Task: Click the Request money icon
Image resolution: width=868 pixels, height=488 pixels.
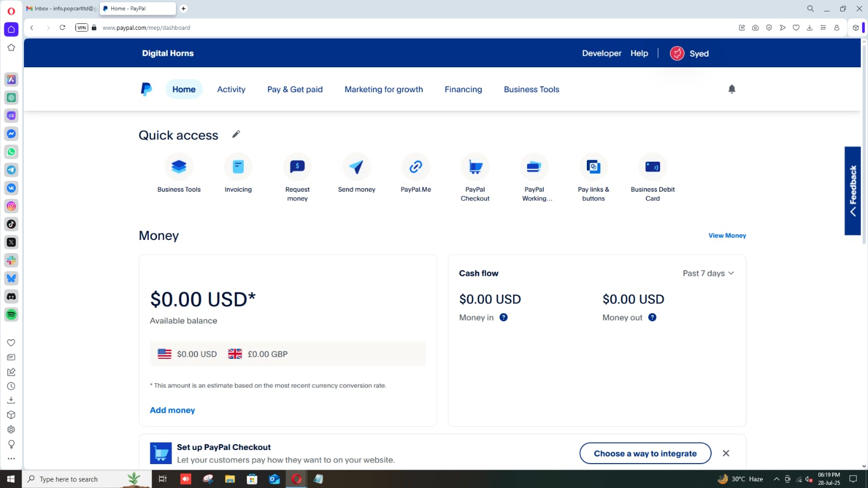Action: tap(297, 167)
